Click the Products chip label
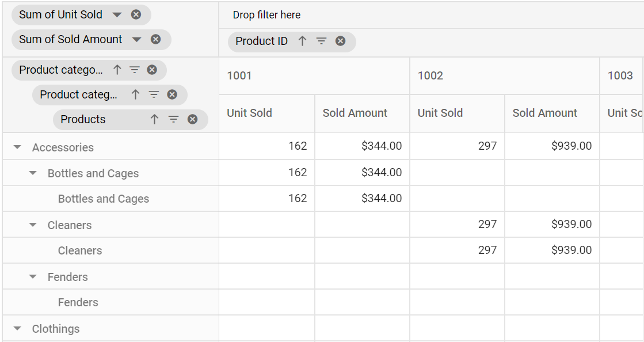The width and height of the screenshot is (644, 342). coord(83,119)
